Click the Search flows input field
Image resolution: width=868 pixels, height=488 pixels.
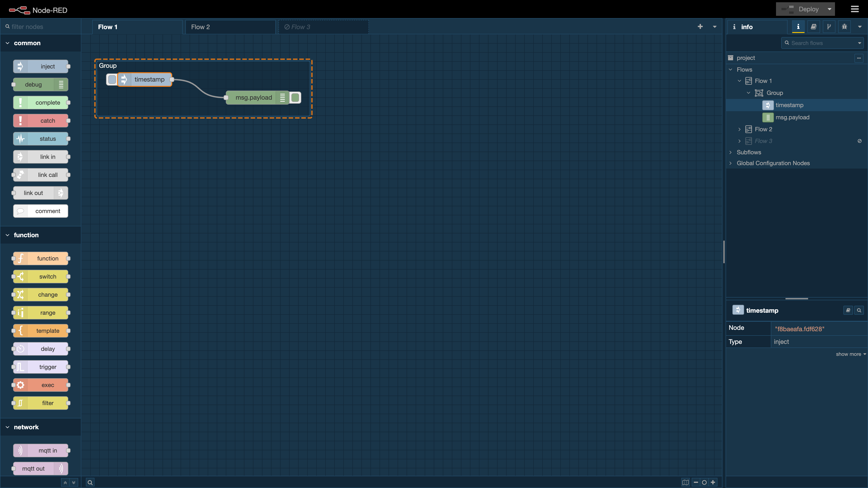pos(822,43)
